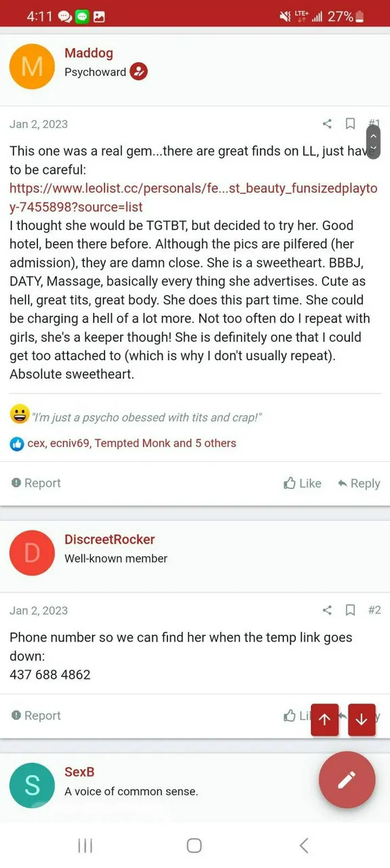Open Maddog's username profile link
The width and height of the screenshot is (390, 868).
tap(89, 53)
